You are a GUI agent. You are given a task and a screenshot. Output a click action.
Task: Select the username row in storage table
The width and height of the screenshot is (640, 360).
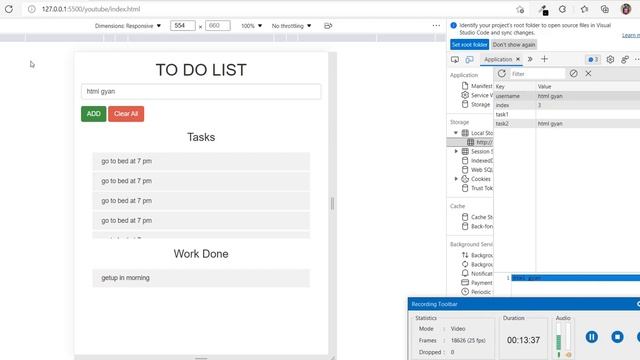pos(567,96)
